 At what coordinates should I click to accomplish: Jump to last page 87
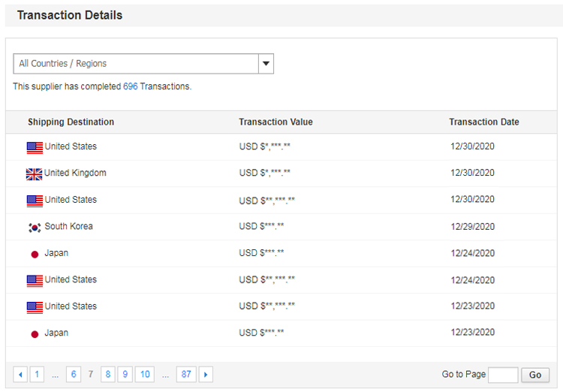[x=186, y=375]
